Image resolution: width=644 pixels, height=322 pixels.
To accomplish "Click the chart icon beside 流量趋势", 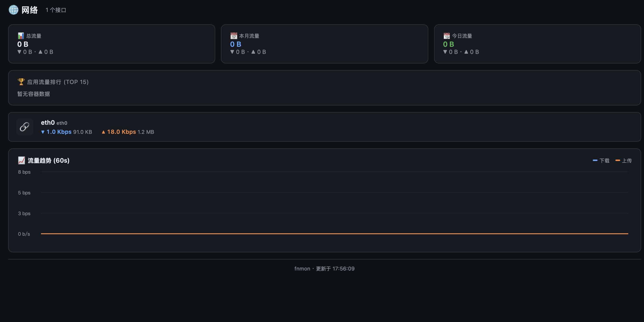I will (21, 160).
